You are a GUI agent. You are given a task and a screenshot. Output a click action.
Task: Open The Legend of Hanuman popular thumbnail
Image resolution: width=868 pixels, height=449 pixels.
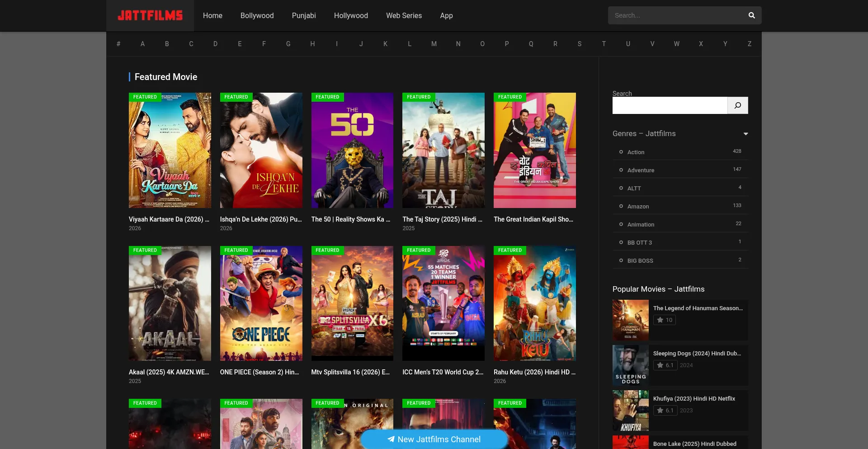coord(631,320)
